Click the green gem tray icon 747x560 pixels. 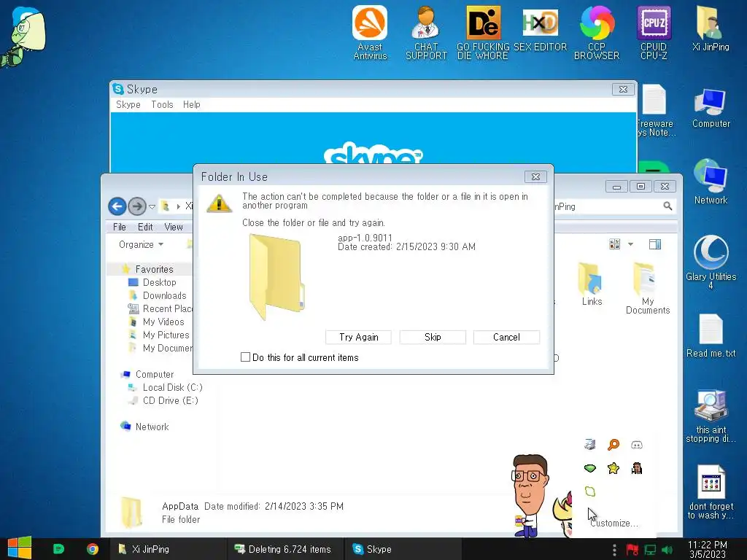point(589,469)
